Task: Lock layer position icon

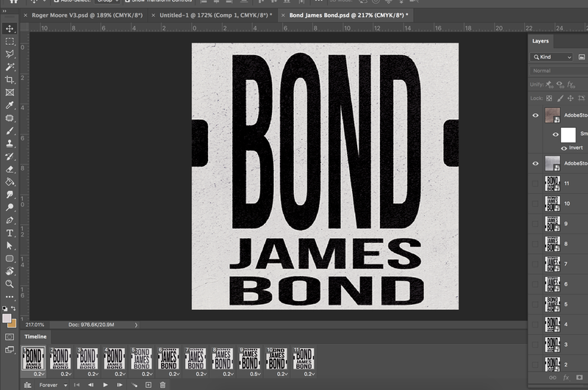Action: pos(570,98)
